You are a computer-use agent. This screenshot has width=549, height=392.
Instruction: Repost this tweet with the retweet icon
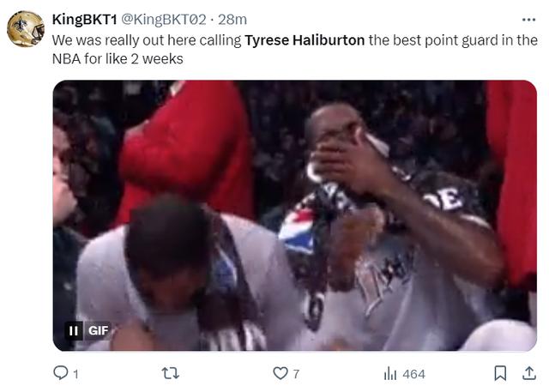tap(171, 373)
